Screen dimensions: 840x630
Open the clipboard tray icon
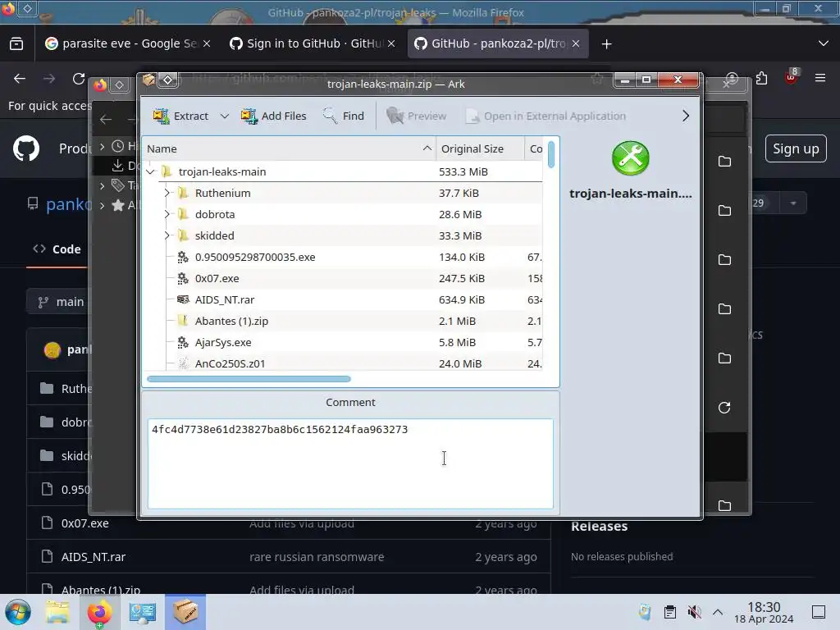tap(669, 612)
